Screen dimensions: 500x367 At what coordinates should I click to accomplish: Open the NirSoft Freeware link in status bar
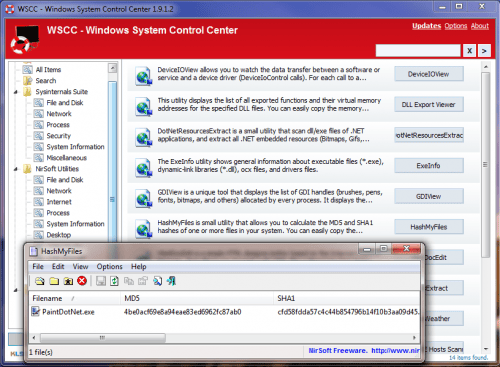364,350
